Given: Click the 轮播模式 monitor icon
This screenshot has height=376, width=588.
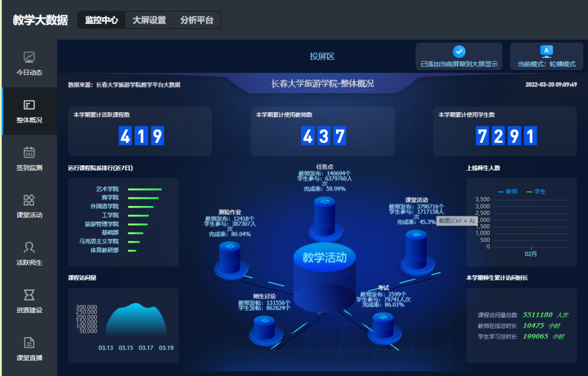Looking at the screenshot, I should pos(546,51).
